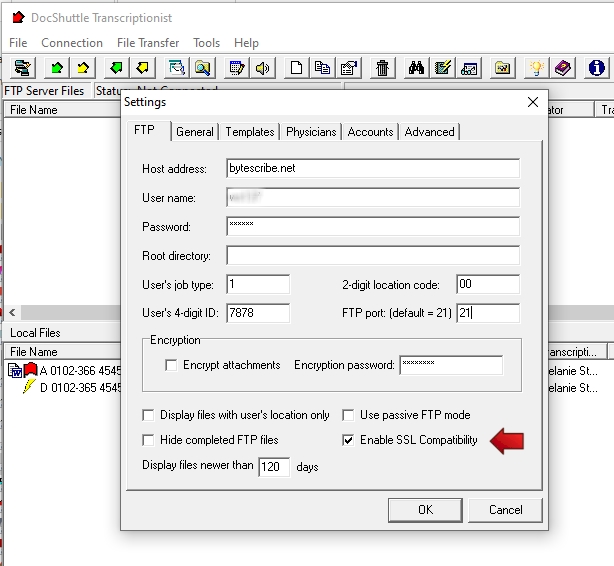Click File Name column header in Local Files
The image size is (614, 566).
pyautogui.click(x=63, y=352)
